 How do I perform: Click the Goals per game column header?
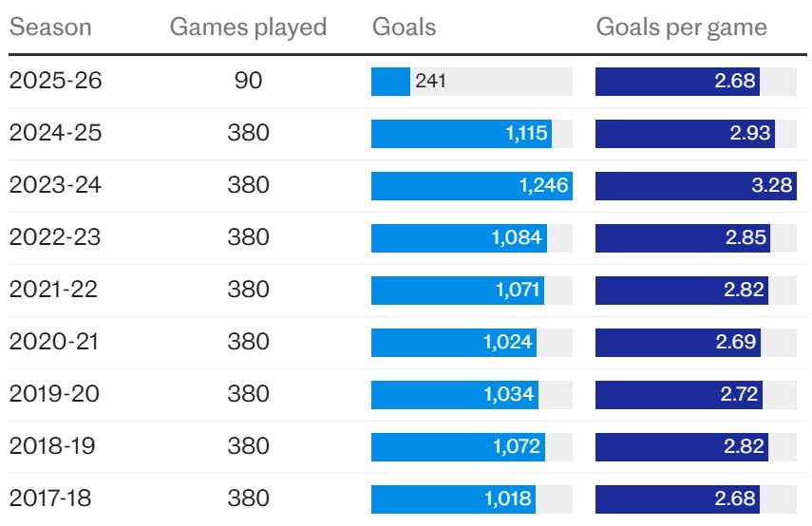[x=681, y=27]
